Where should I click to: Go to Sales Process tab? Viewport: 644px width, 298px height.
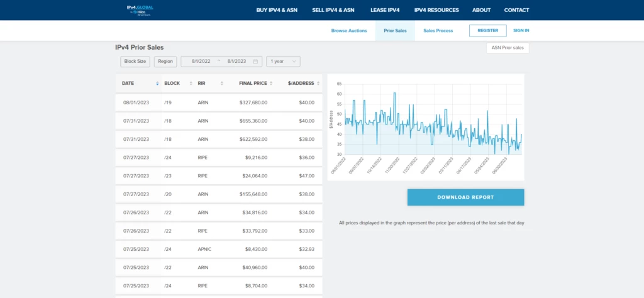(x=438, y=31)
